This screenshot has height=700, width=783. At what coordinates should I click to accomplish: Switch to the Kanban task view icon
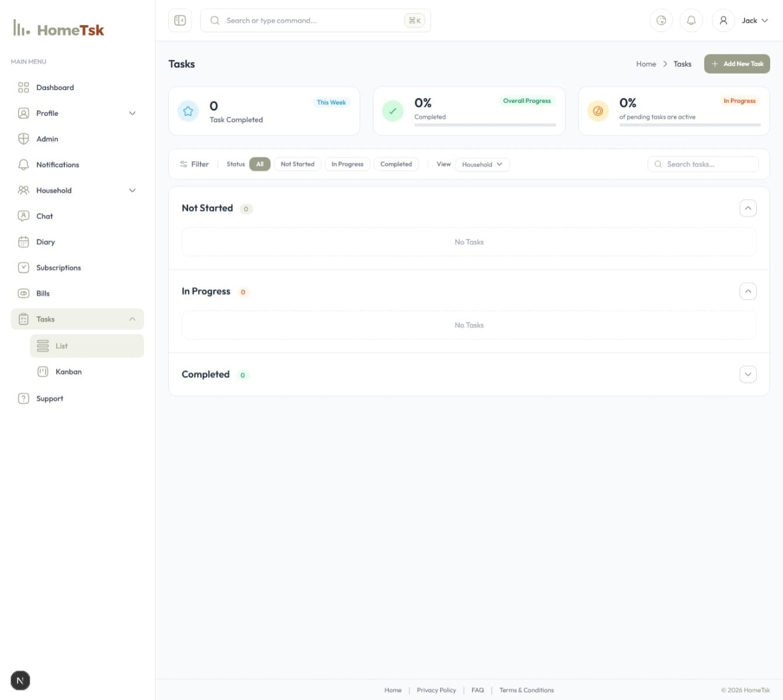pyautogui.click(x=43, y=371)
